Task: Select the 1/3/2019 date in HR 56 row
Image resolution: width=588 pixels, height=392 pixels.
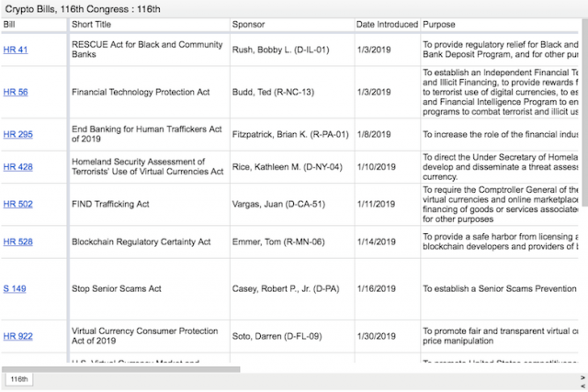Action: pos(388,92)
